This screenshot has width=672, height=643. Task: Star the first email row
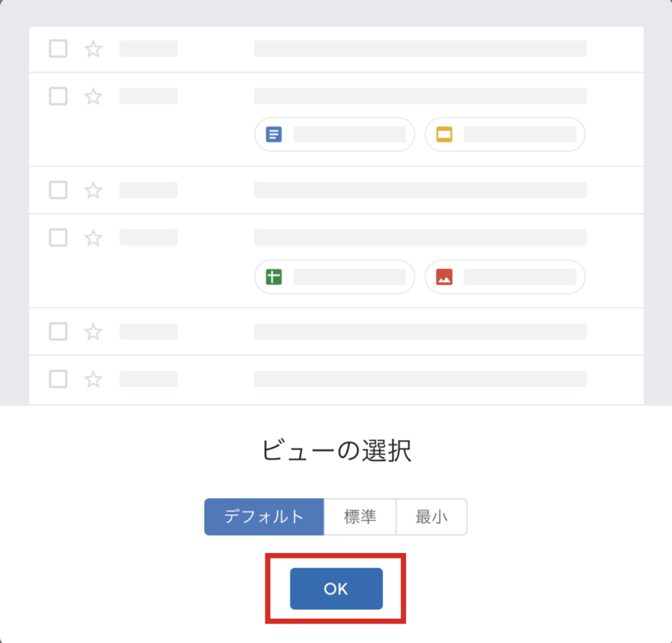[94, 49]
